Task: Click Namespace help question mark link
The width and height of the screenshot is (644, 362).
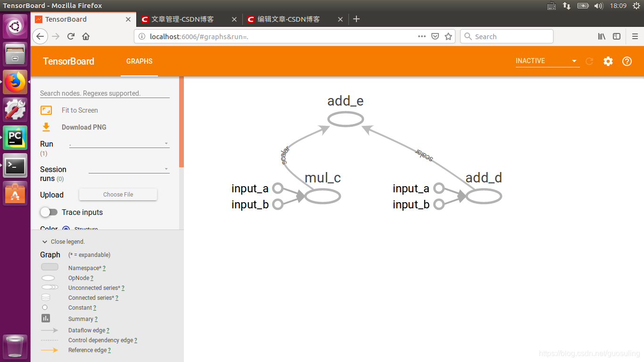Action: coord(104,268)
